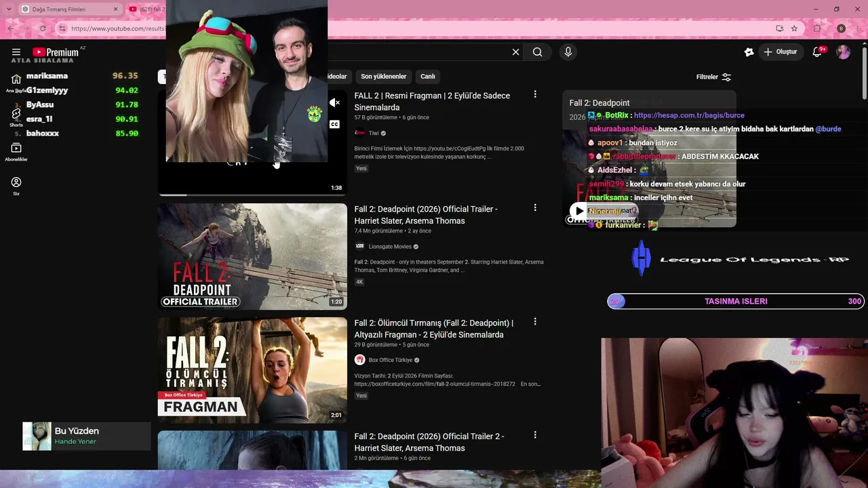Switch to the YouTube fall 2 browser tab
This screenshot has height=488, width=868.
point(147,9)
